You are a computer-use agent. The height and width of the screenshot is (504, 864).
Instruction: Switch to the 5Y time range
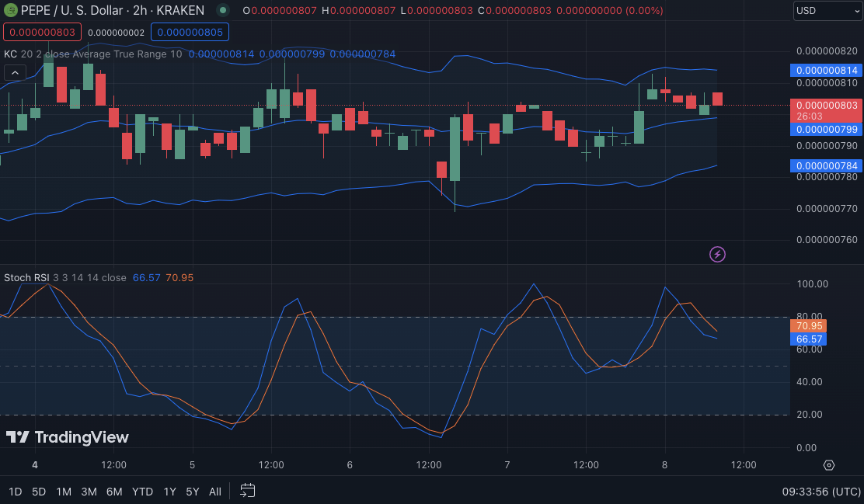[x=193, y=492]
